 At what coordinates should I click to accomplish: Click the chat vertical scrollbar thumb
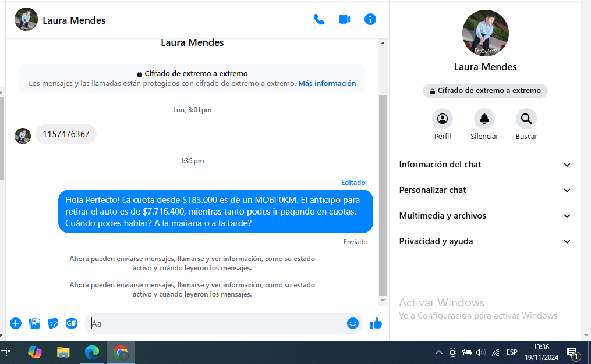tap(383, 195)
